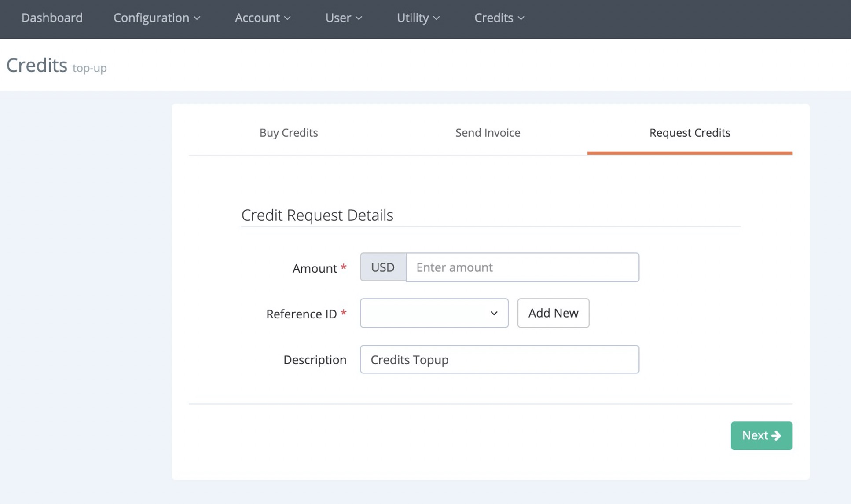Click chevron icon beside Credits menu
Image resolution: width=851 pixels, height=504 pixels.
tap(521, 18)
